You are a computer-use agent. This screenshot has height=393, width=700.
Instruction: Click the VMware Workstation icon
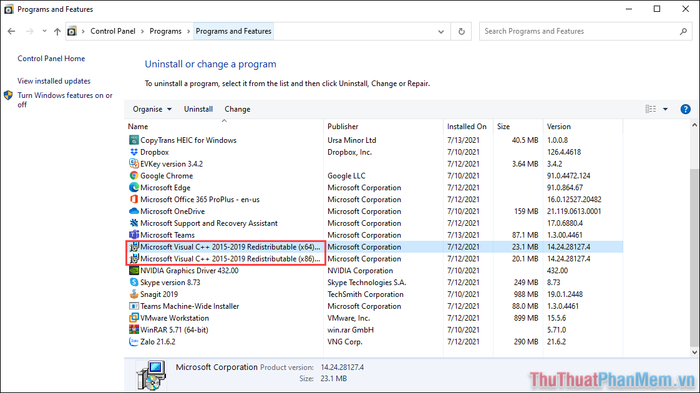133,318
